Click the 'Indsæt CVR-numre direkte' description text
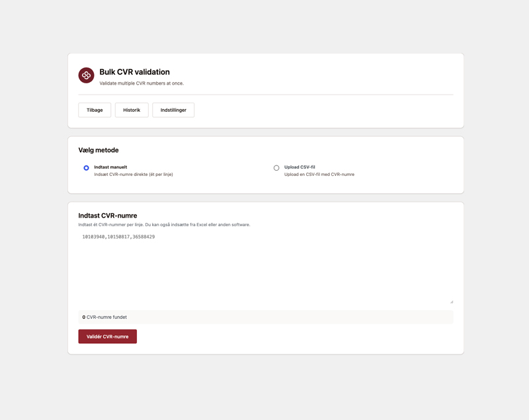 tap(134, 175)
